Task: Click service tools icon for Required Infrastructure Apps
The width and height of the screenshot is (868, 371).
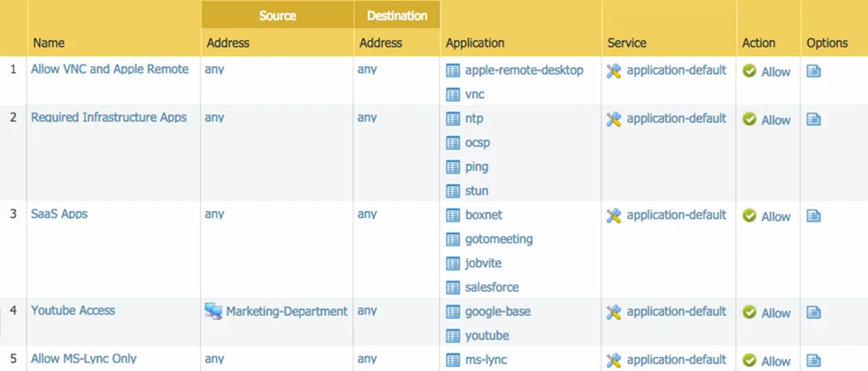Action: [x=613, y=119]
